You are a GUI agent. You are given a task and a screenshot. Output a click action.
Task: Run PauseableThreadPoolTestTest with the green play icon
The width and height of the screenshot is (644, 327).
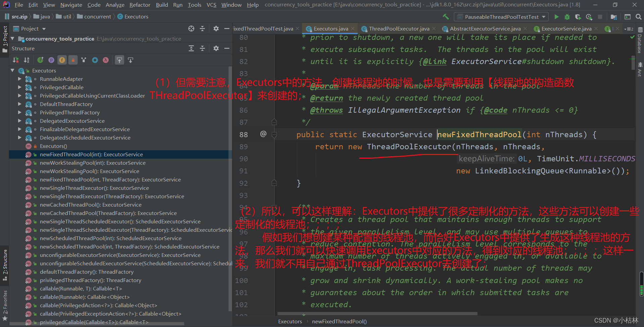[556, 17]
